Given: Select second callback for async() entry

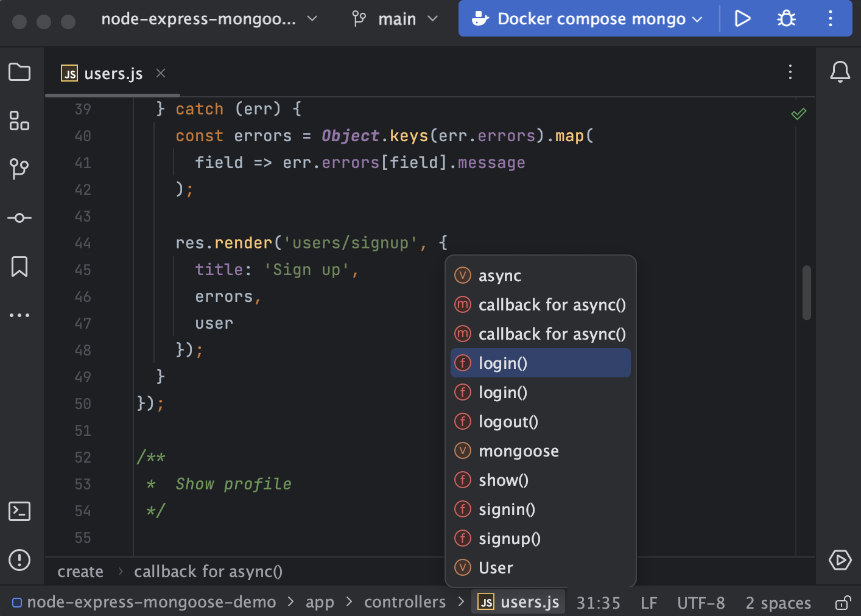Looking at the screenshot, I should 541,334.
